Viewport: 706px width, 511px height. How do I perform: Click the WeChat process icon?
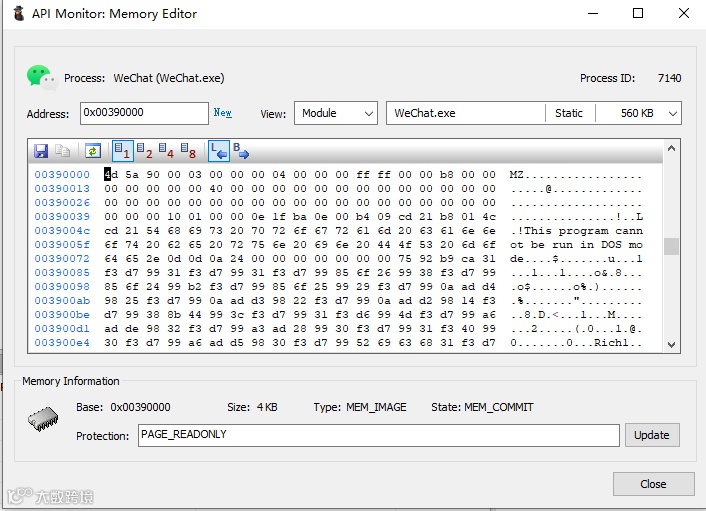coord(41,77)
